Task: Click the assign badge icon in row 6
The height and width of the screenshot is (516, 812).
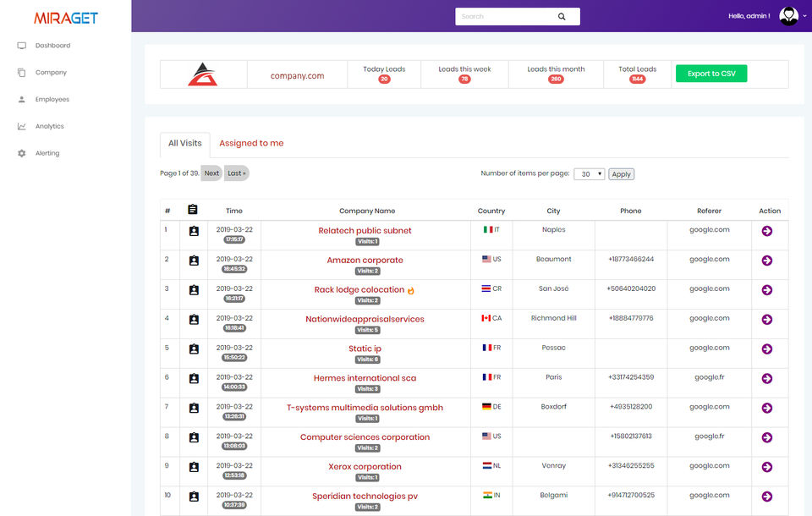Action: [x=194, y=379]
